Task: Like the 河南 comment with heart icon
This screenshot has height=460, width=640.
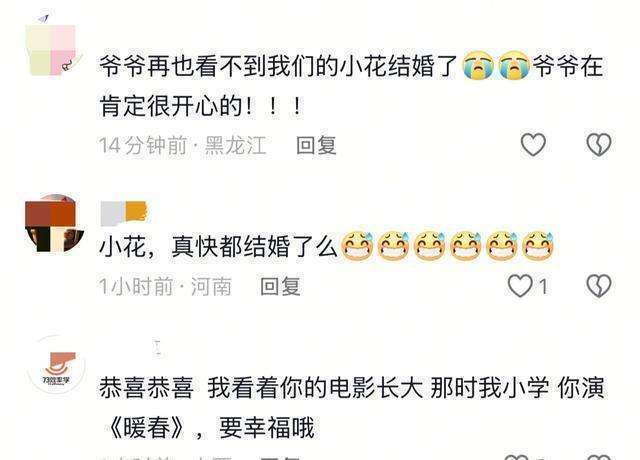Action: pyautogui.click(x=520, y=285)
